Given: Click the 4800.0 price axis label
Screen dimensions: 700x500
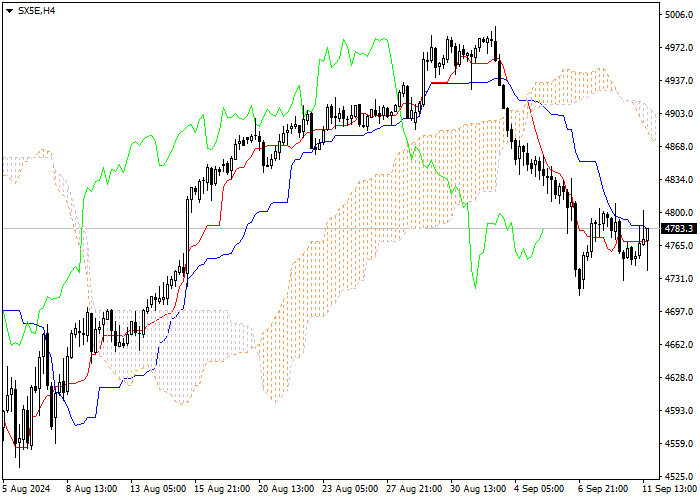Looking at the screenshot, I should pos(679,213).
